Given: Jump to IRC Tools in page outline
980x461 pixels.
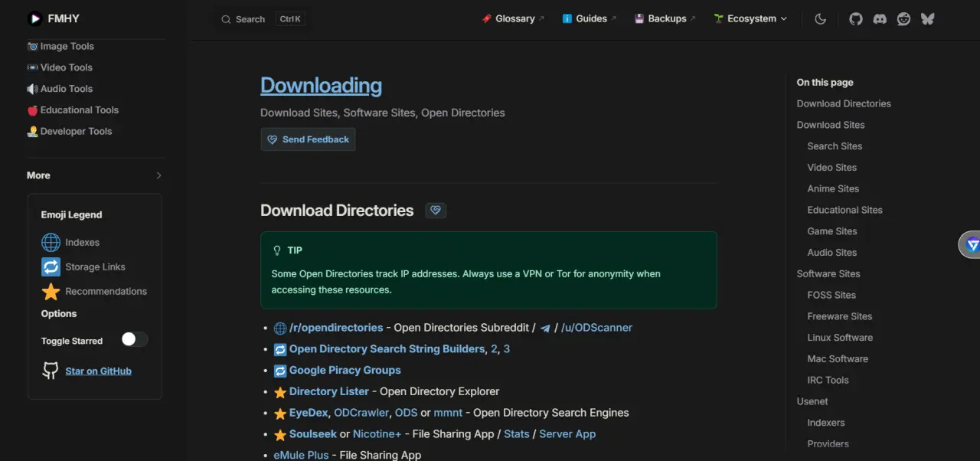Looking at the screenshot, I should (x=828, y=380).
